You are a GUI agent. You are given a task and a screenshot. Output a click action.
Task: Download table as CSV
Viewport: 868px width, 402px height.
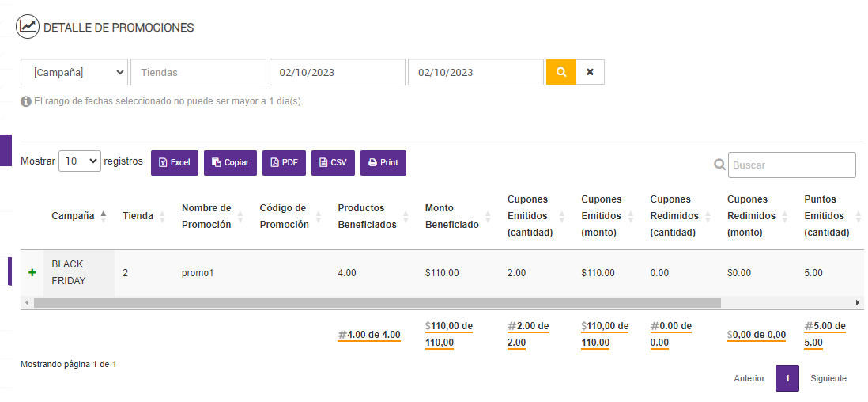point(333,162)
